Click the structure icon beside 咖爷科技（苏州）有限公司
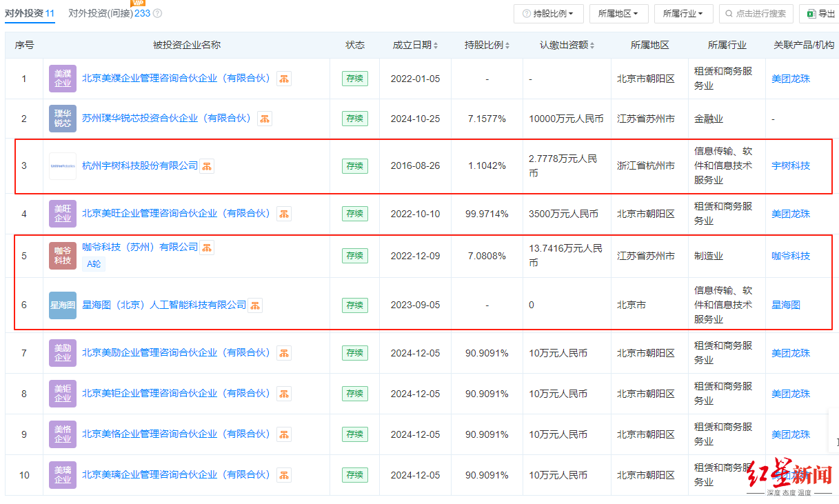839x504 pixels. (207, 248)
